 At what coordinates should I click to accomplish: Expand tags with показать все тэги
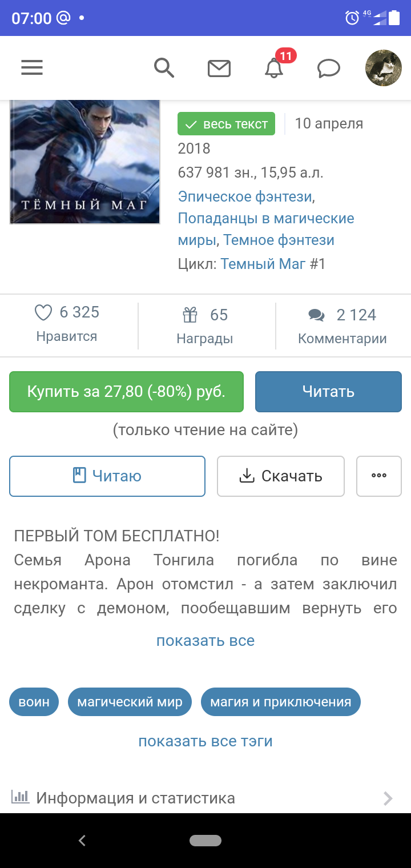[205, 741]
